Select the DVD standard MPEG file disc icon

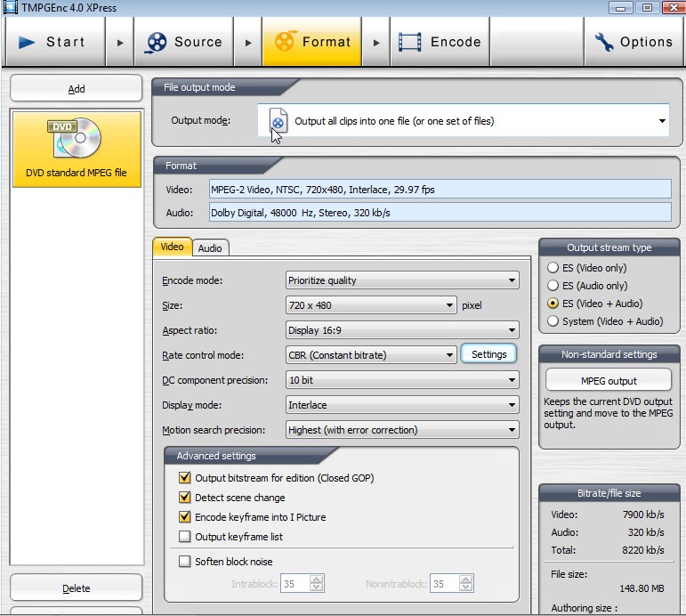click(x=76, y=138)
